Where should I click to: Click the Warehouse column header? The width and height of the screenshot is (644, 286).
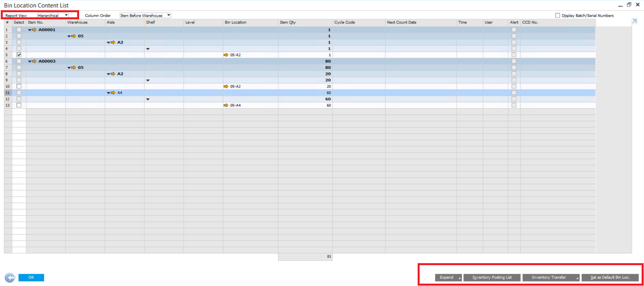point(85,22)
